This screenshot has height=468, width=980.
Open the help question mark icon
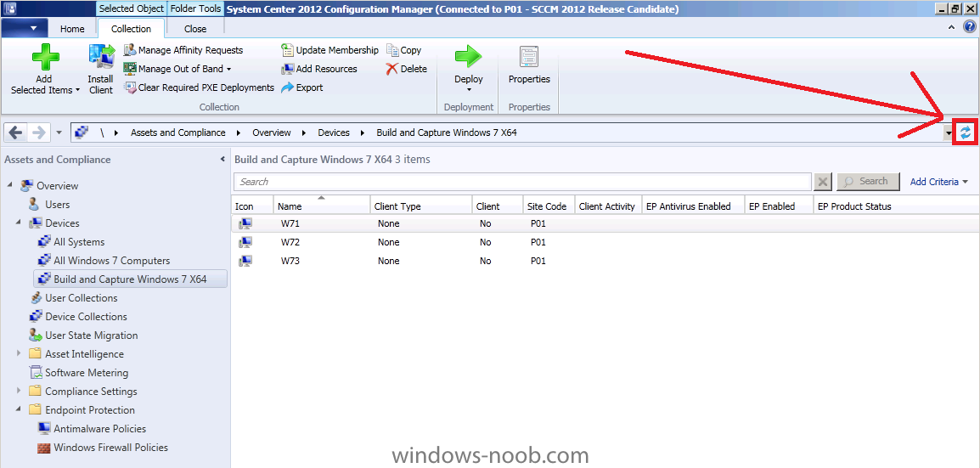click(969, 26)
